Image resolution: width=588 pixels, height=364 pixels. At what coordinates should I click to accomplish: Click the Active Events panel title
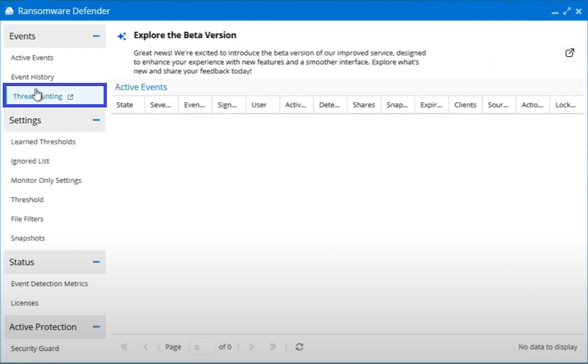click(x=141, y=87)
